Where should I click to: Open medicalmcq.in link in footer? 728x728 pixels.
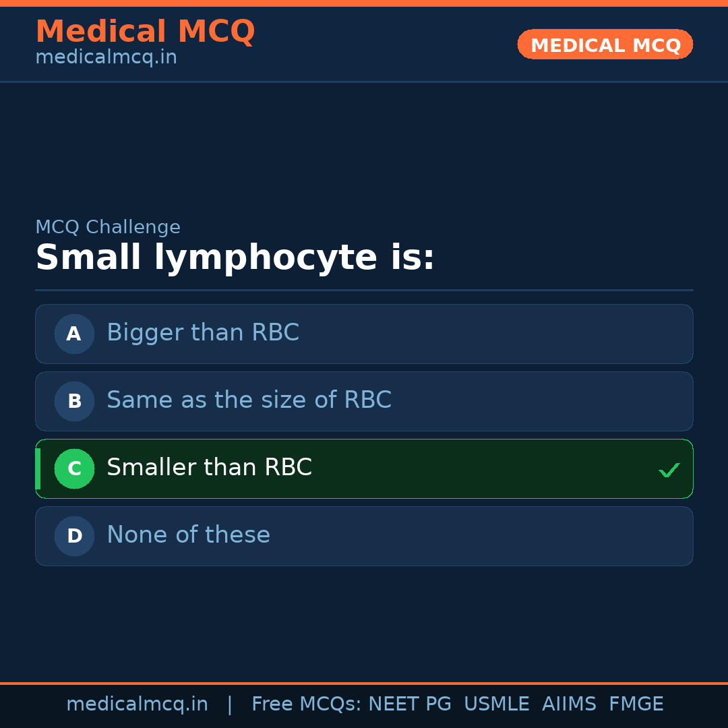tap(137, 704)
